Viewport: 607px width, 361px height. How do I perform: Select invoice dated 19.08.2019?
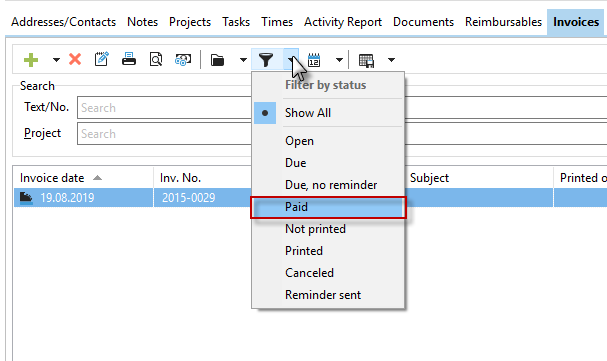(x=67, y=198)
